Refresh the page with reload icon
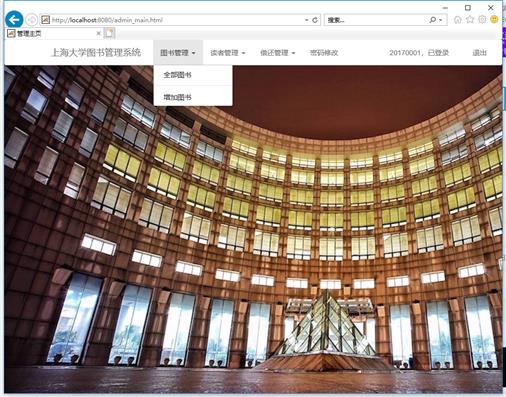The width and height of the screenshot is (506, 397). [x=315, y=20]
